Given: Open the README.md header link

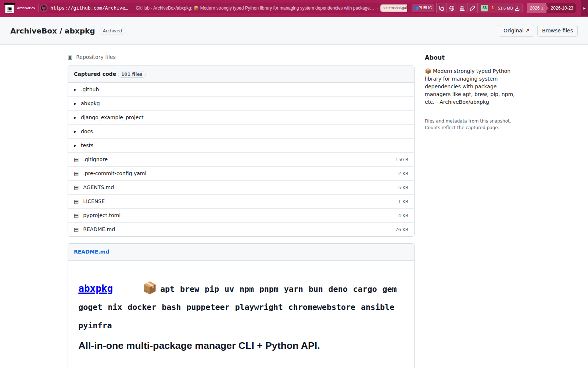Looking at the screenshot, I should 92,252.
